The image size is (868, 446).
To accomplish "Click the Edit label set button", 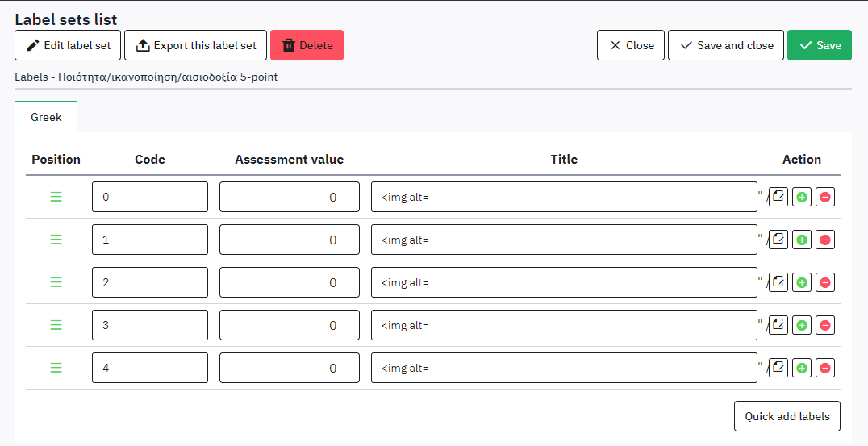I will click(68, 45).
